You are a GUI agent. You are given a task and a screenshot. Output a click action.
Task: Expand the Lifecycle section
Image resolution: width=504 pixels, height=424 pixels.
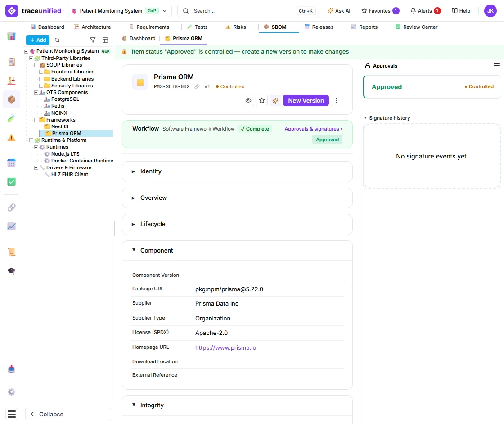coord(237,224)
